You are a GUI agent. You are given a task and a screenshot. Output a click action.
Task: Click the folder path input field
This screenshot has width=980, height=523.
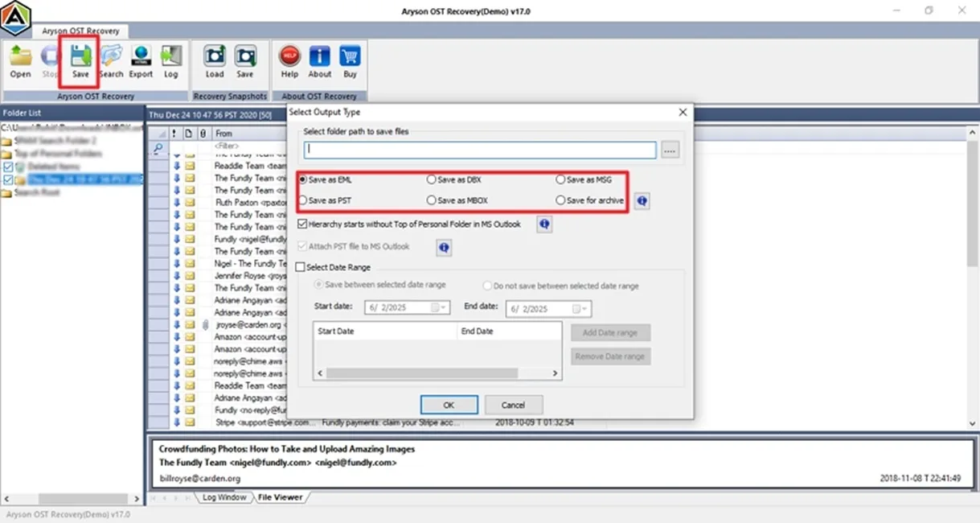pos(480,150)
